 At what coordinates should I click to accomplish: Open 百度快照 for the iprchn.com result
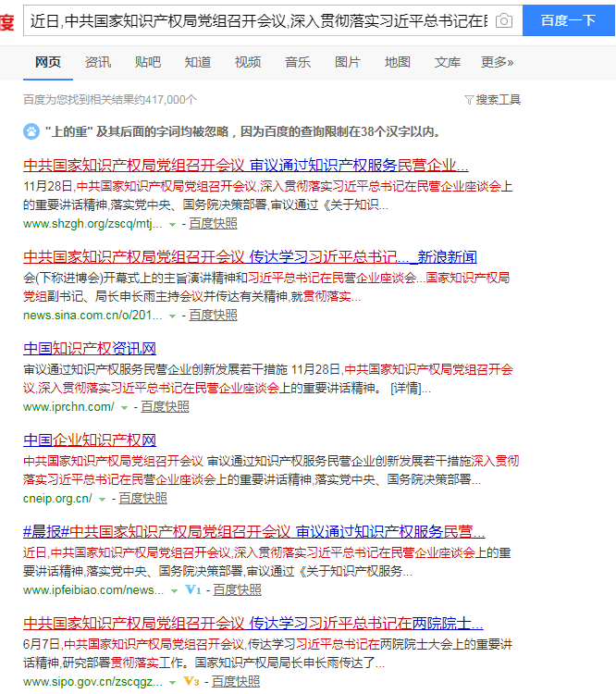click(x=165, y=407)
